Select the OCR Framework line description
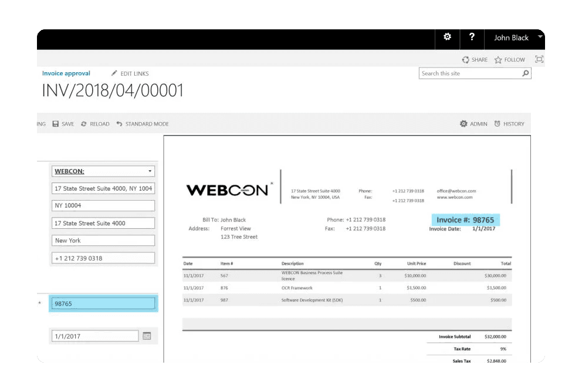The image size is (582, 392). coord(297,288)
